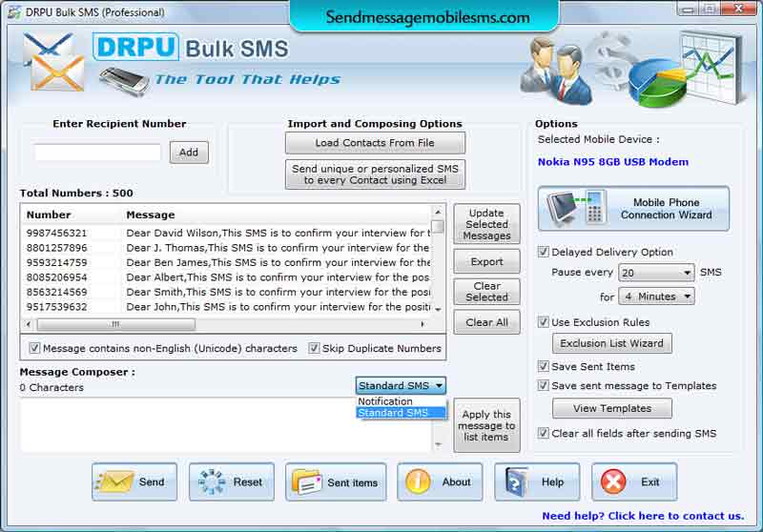Viewport: 763px width, 532px height.
Task: Click the Sent items folder icon
Action: (x=306, y=482)
